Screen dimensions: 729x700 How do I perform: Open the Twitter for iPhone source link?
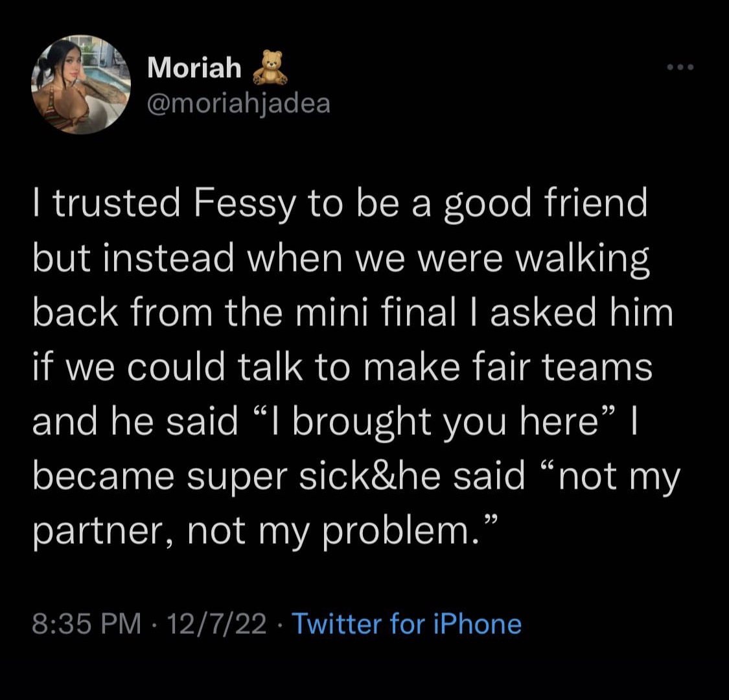click(407, 624)
